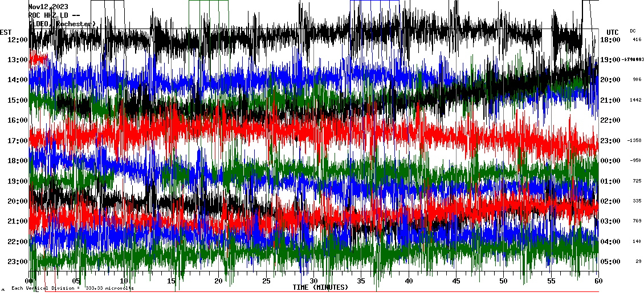Click the vertical division microvolts caption

pos(72,288)
